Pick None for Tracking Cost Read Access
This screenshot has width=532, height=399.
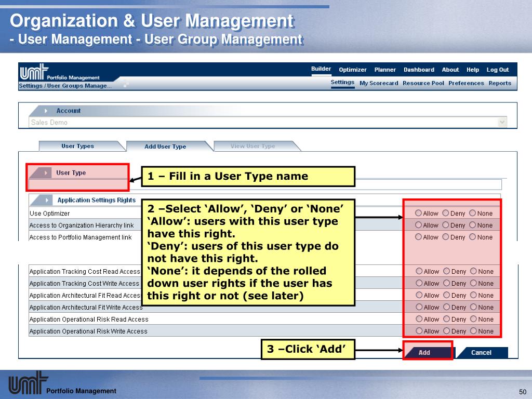[474, 271]
